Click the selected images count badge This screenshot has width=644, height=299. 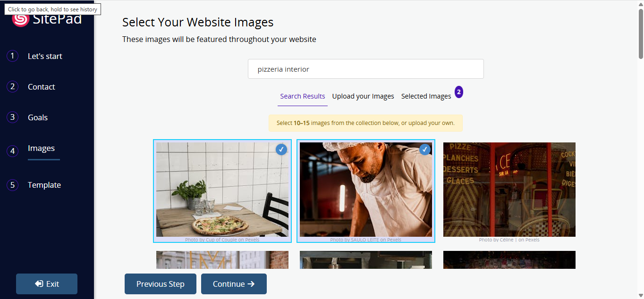click(458, 92)
